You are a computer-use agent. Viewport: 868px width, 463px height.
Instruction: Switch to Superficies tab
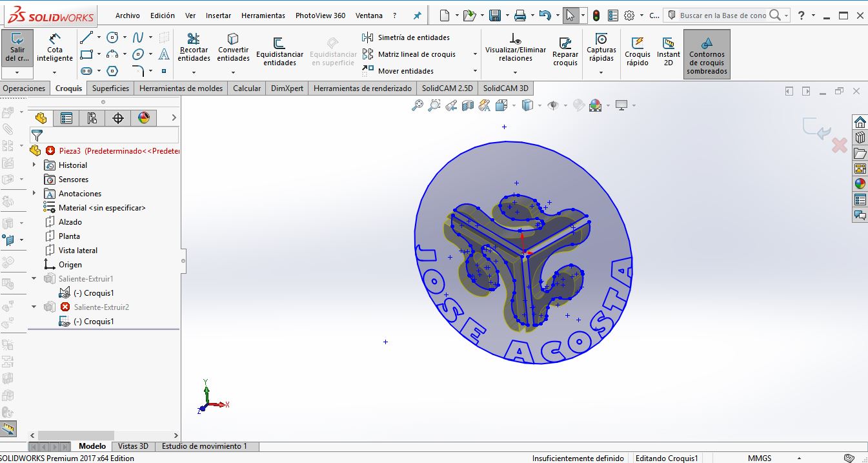pos(110,88)
